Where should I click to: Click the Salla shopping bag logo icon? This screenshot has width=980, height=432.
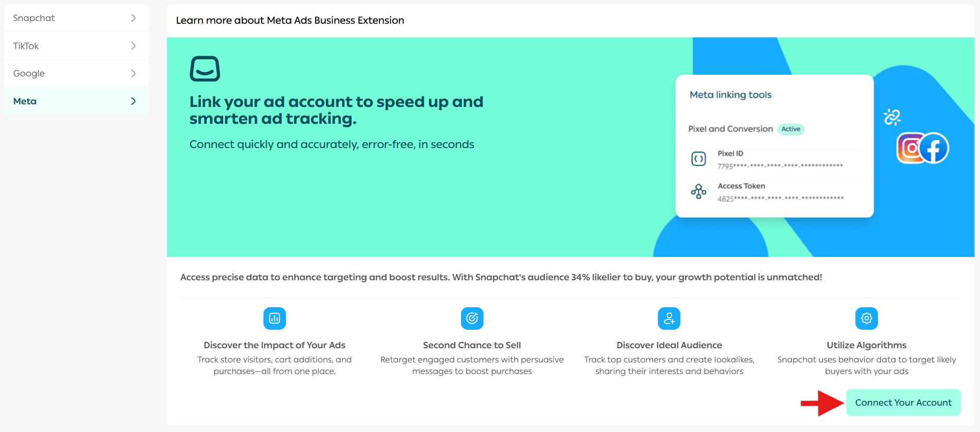coord(205,68)
